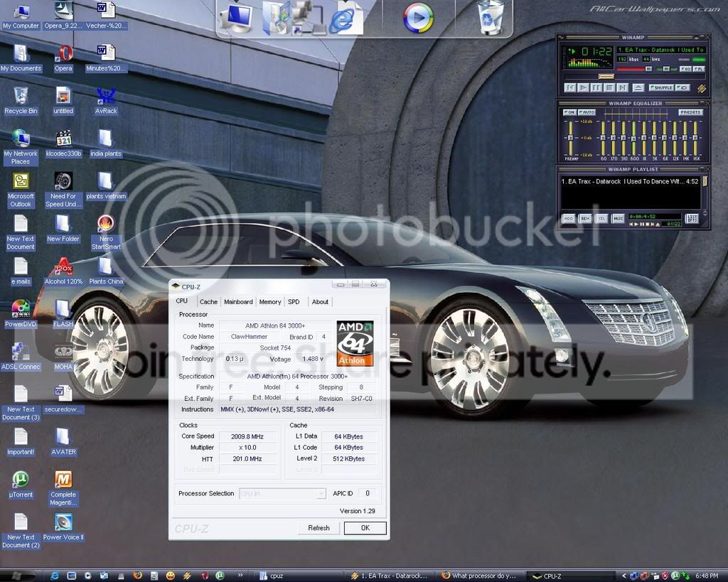This screenshot has height=582, width=728.
Task: Skip to next track in Winamp
Action: click(x=623, y=87)
